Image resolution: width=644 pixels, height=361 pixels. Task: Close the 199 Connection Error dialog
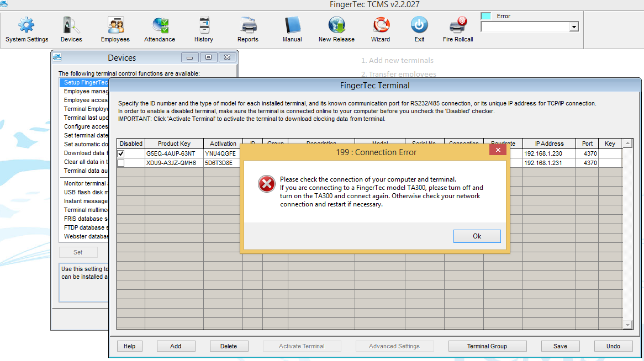point(498,150)
